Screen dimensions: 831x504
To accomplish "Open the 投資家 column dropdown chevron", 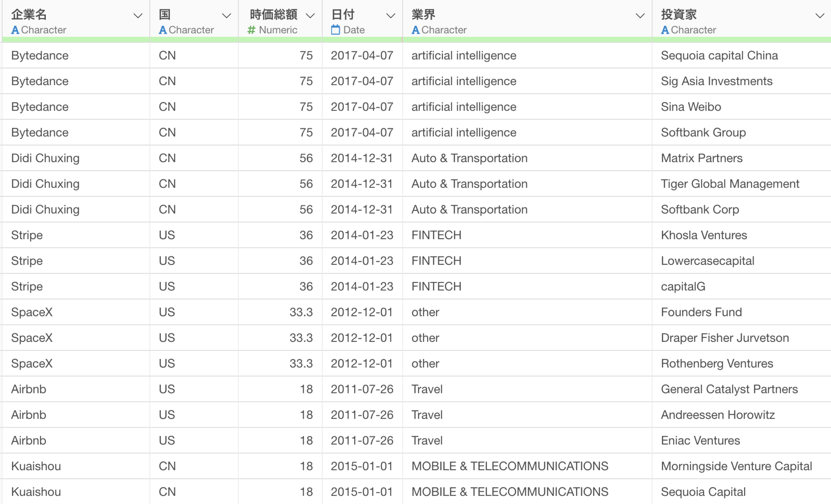I will click(x=820, y=15).
